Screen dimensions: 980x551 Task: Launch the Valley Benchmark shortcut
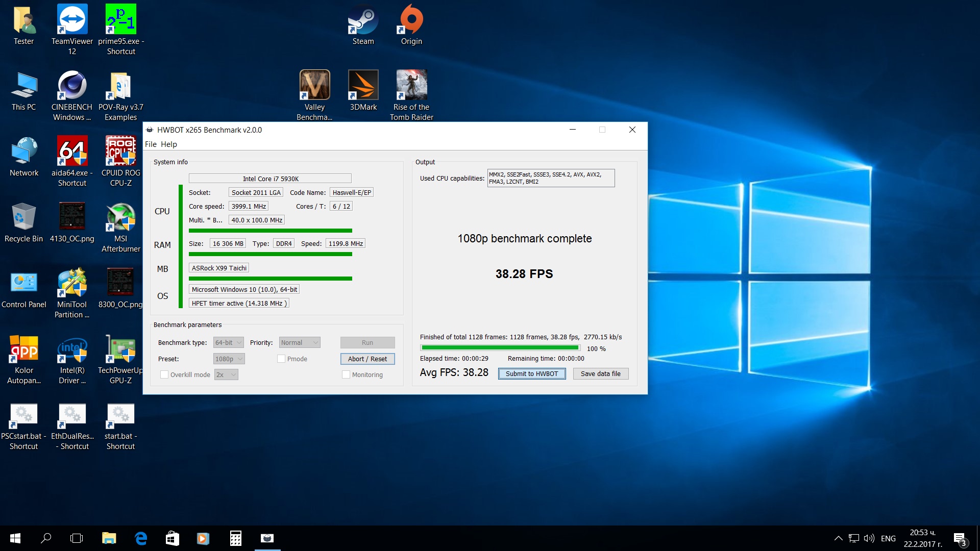(x=314, y=95)
